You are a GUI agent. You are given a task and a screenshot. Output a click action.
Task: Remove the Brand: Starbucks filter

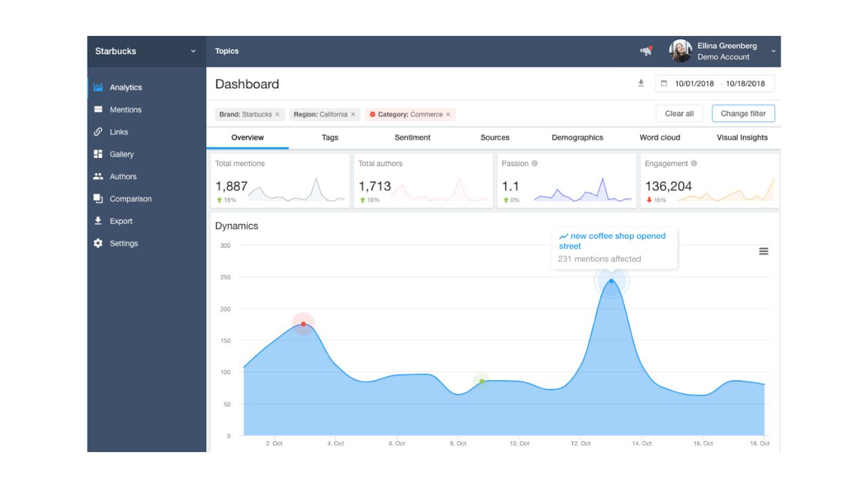[277, 115]
